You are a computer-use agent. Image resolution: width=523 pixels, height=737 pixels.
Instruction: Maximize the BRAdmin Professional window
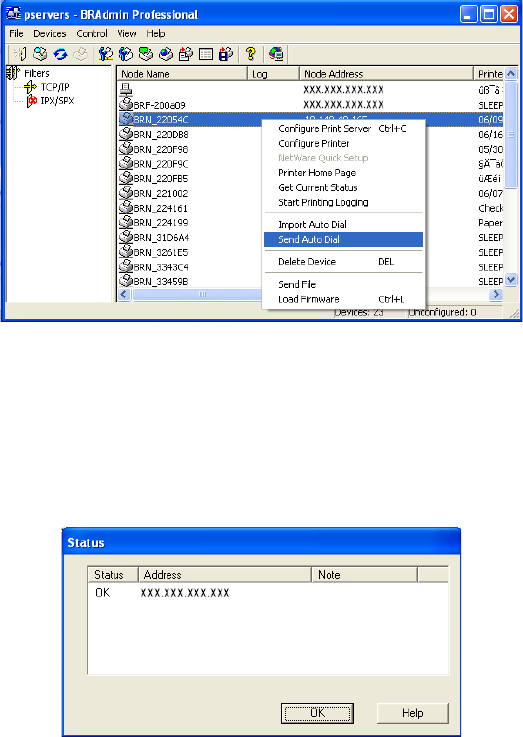pyautogui.click(x=489, y=14)
